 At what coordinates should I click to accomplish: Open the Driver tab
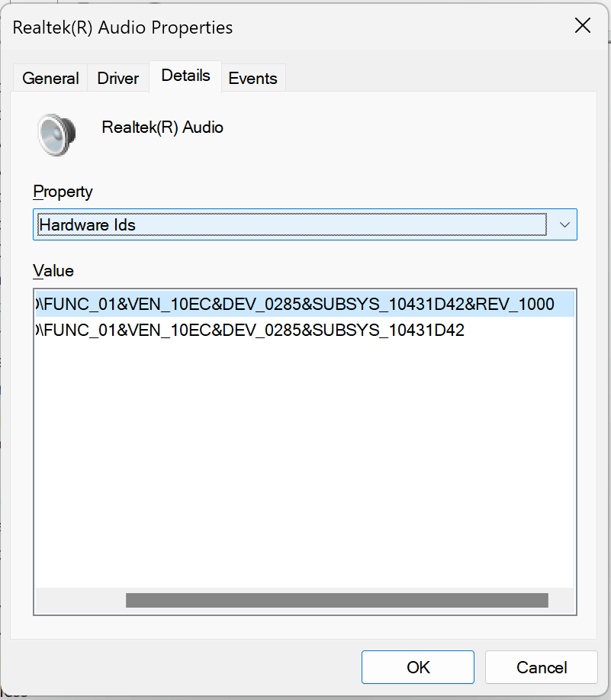click(x=117, y=78)
